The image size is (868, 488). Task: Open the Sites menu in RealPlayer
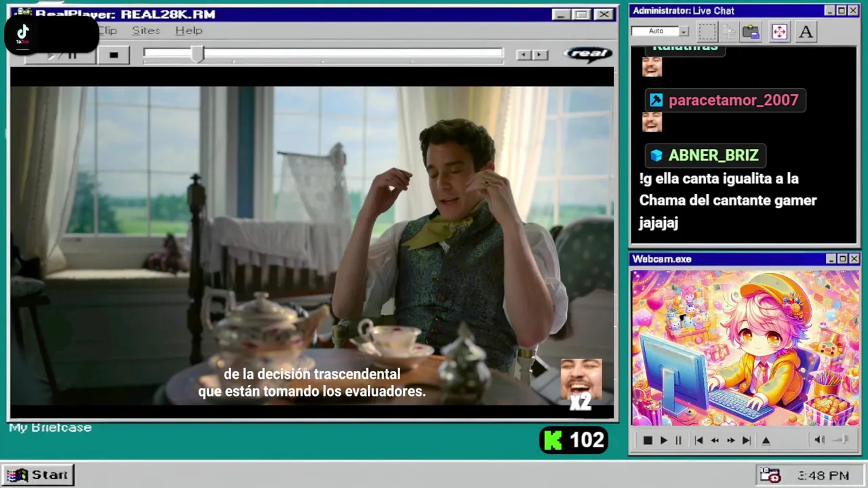(x=146, y=30)
